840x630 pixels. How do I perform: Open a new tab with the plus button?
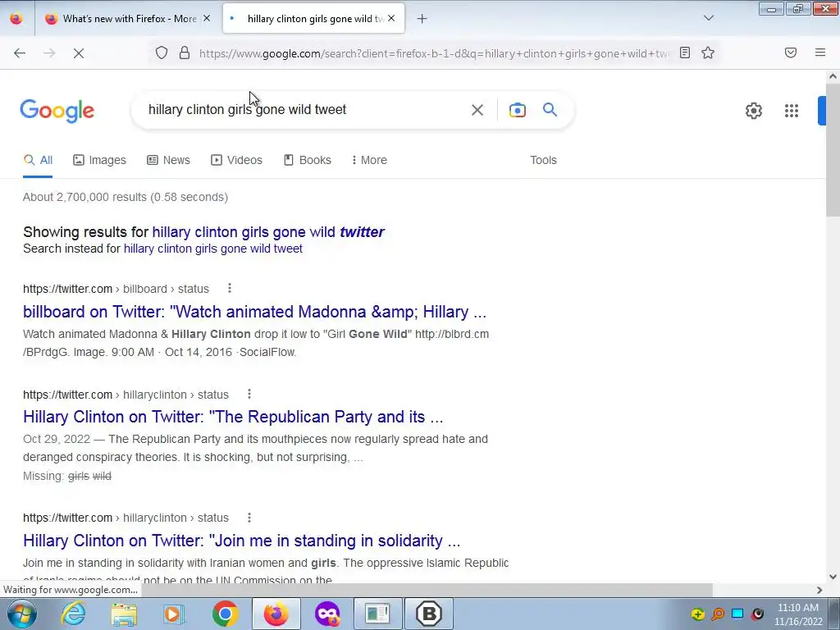[422, 19]
